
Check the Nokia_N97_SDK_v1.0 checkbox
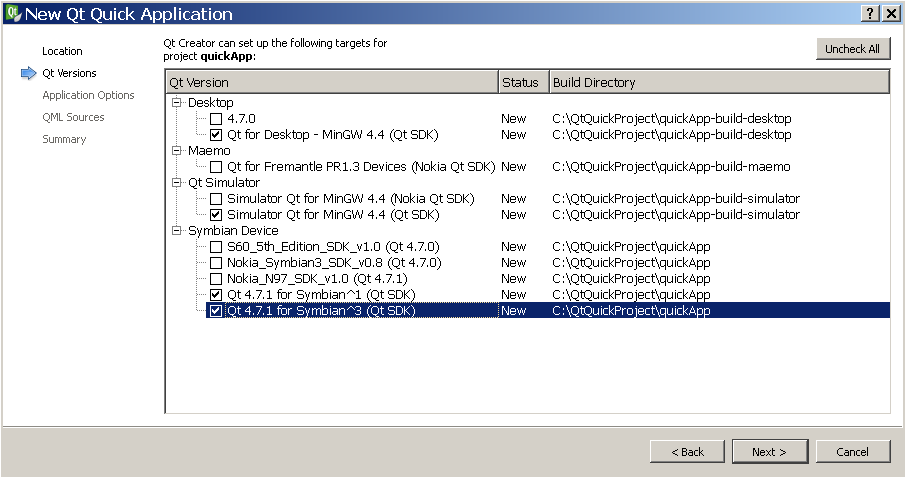point(216,279)
